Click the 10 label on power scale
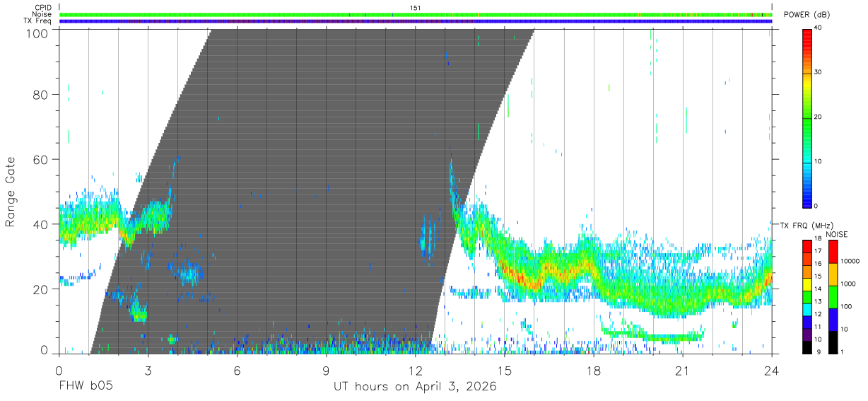Screen dimensions: 868x401 pyautogui.click(x=818, y=161)
